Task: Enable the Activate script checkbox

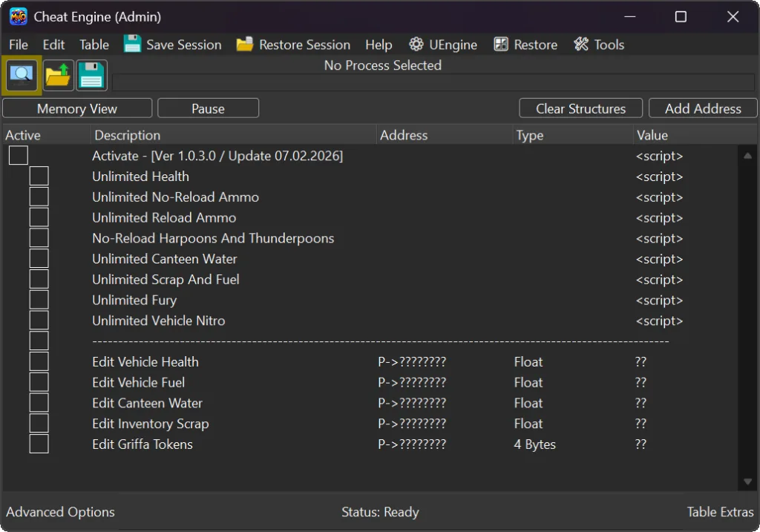Action: 19,156
